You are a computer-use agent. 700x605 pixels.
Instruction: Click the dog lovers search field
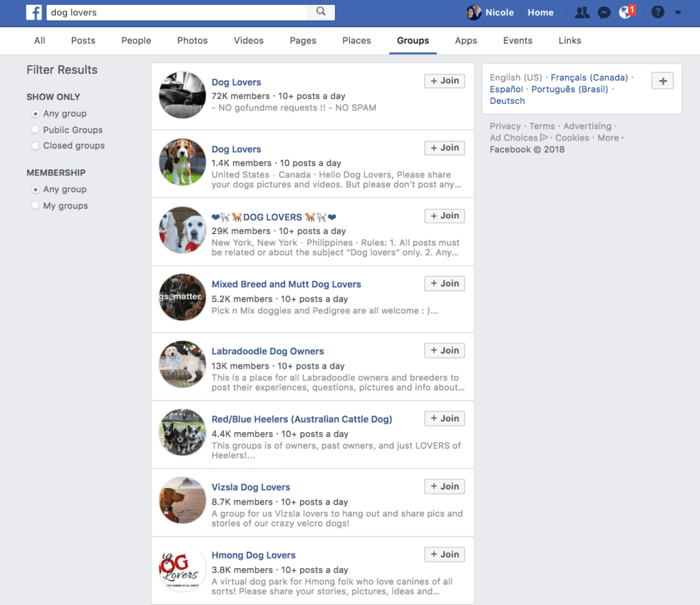(177, 12)
